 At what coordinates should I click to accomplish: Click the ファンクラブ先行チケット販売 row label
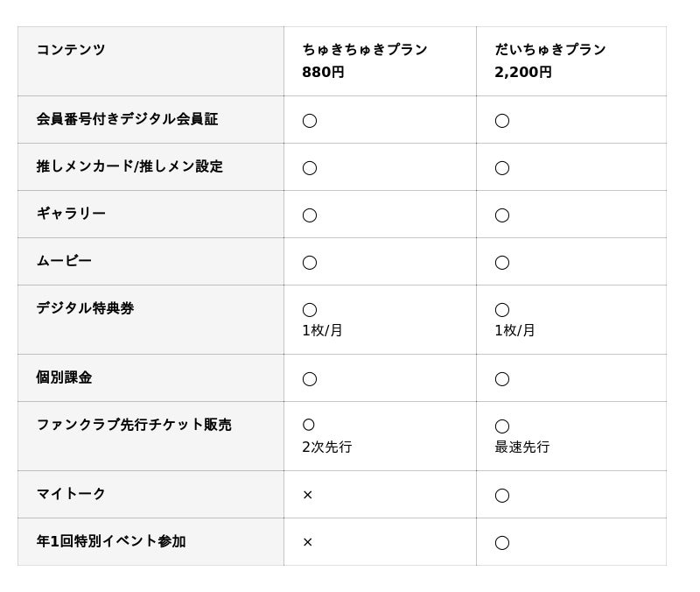134,425
